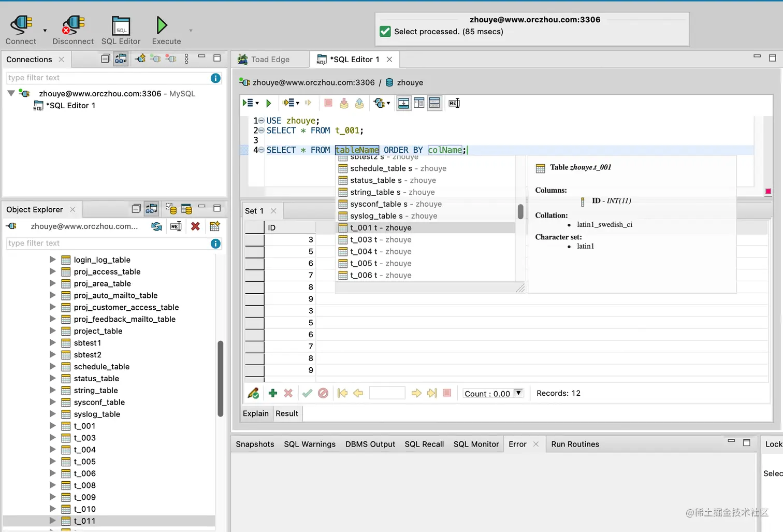
Task: Open the Explain tab below results
Action: [x=256, y=413]
